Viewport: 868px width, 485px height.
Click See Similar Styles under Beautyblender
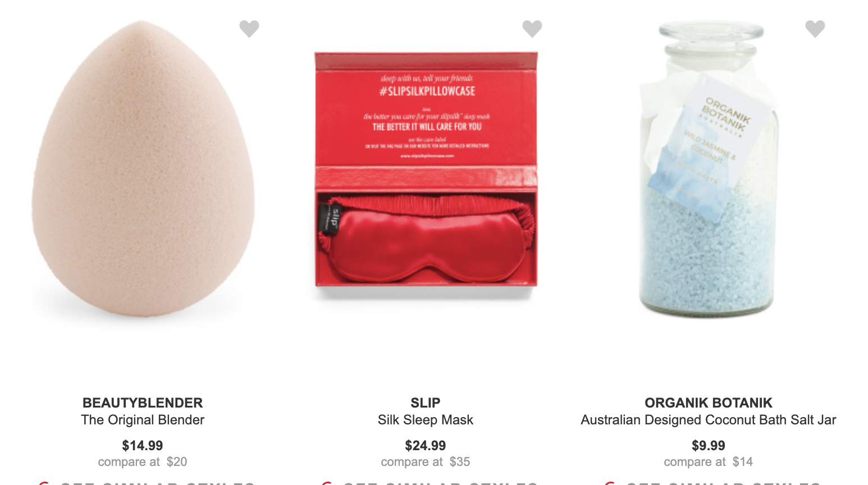tap(146, 482)
